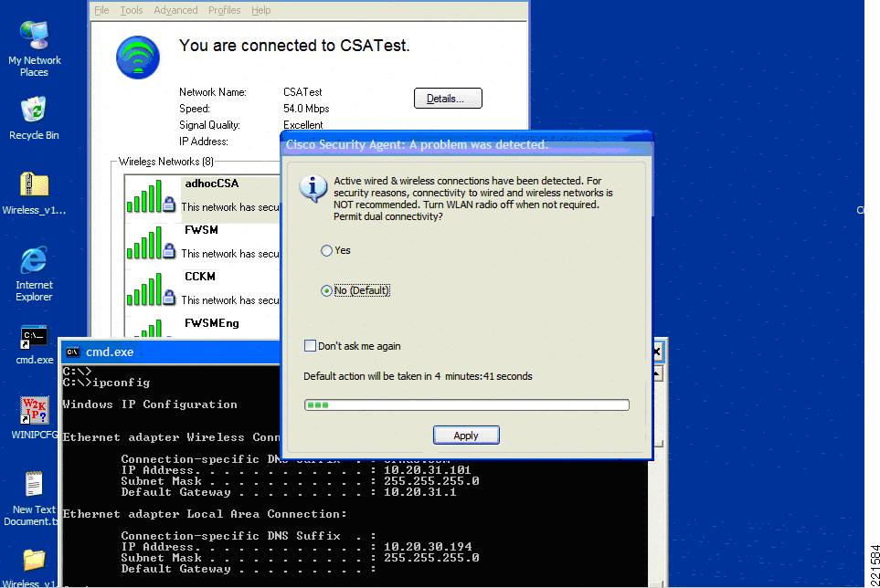Click the cmd.exe window title text
This screenshot has height=588, width=880.
click(110, 352)
